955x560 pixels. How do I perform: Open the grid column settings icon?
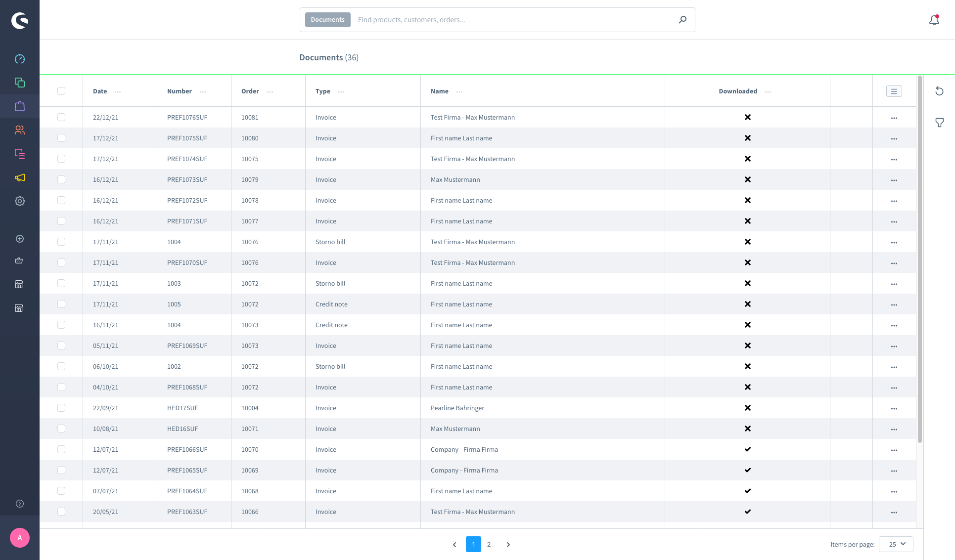[x=894, y=91]
